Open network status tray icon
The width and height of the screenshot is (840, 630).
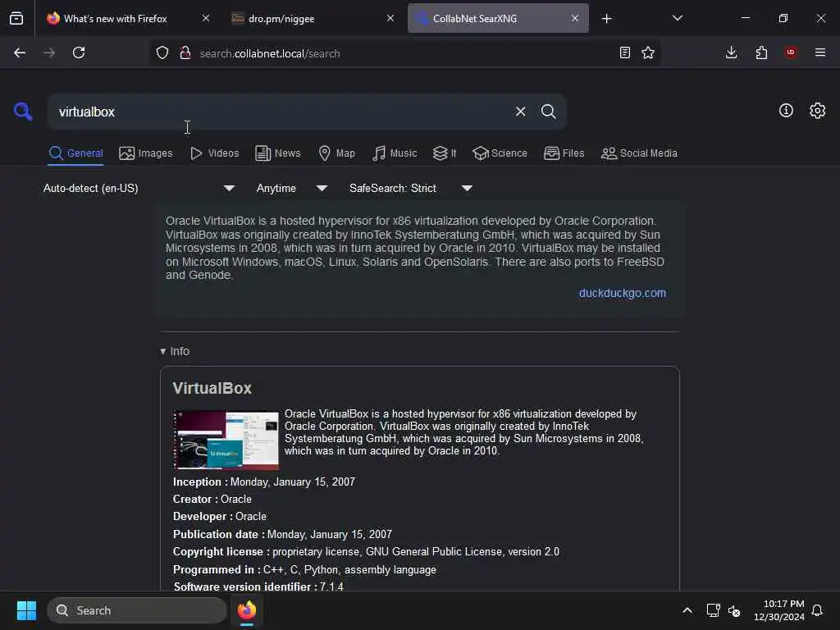(713, 610)
